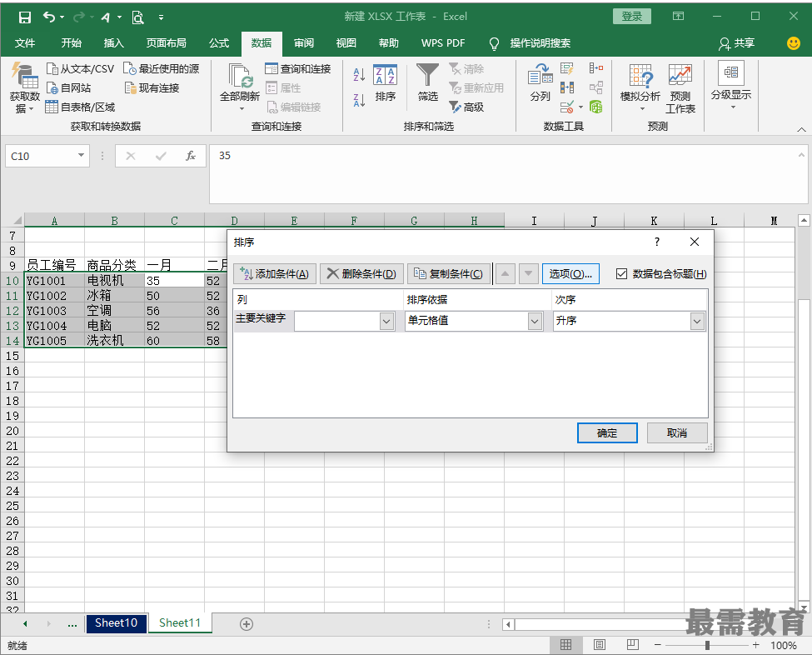The width and height of the screenshot is (812, 655).
Task: Add a new sheet with plus icon
Action: point(247,624)
